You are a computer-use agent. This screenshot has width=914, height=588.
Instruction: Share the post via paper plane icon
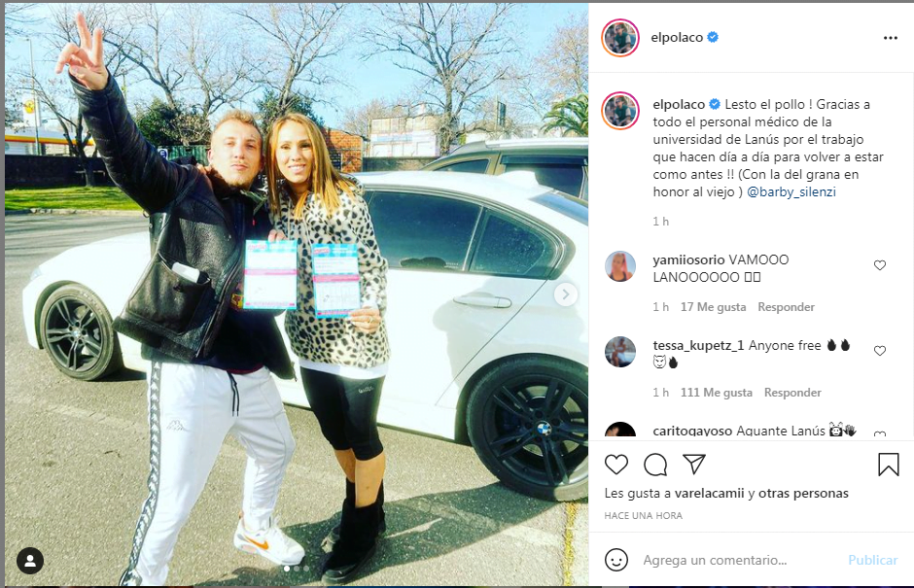click(694, 464)
